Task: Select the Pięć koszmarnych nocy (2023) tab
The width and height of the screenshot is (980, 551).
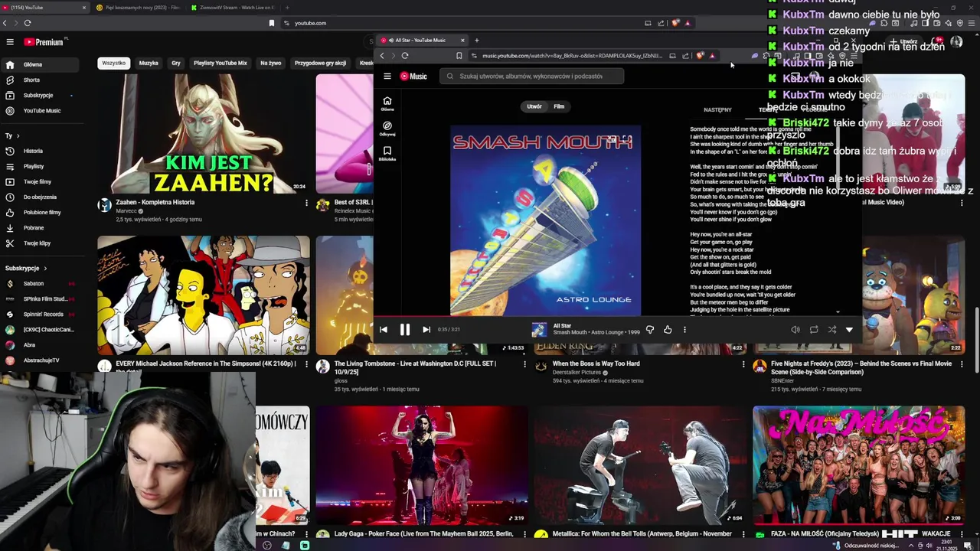Action: (x=138, y=8)
